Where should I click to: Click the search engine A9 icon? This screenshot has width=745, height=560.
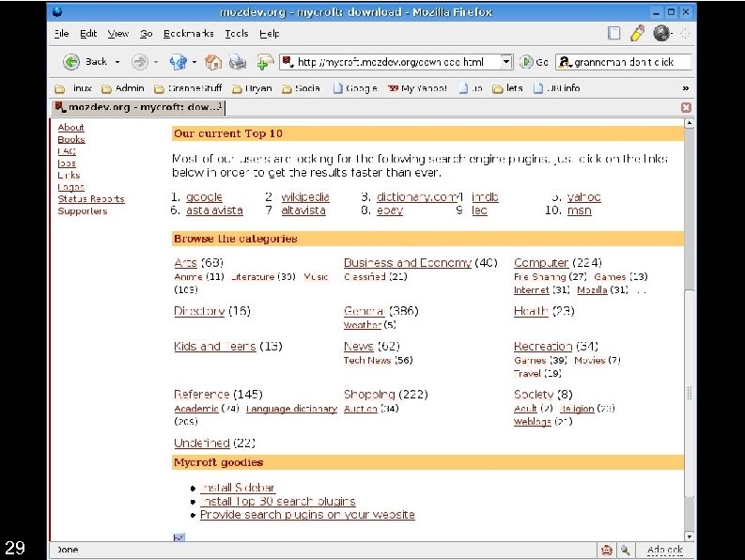pyautogui.click(x=565, y=62)
